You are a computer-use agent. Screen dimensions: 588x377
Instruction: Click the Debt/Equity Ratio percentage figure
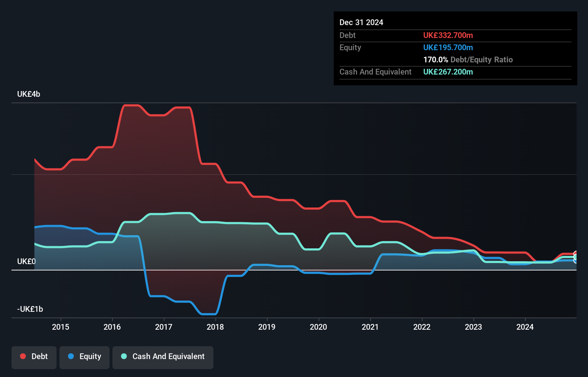[x=435, y=59]
